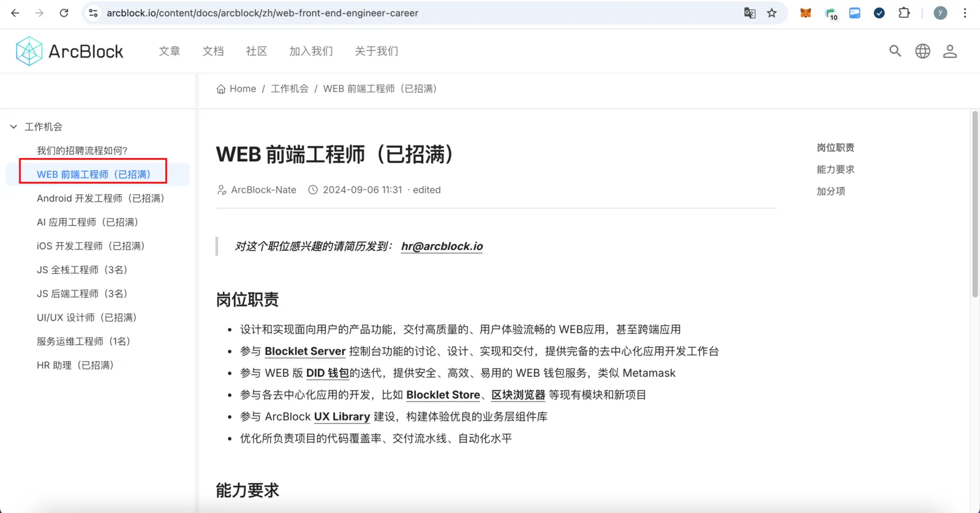Open site search magnifier
This screenshot has height=513, width=980.
(x=895, y=51)
